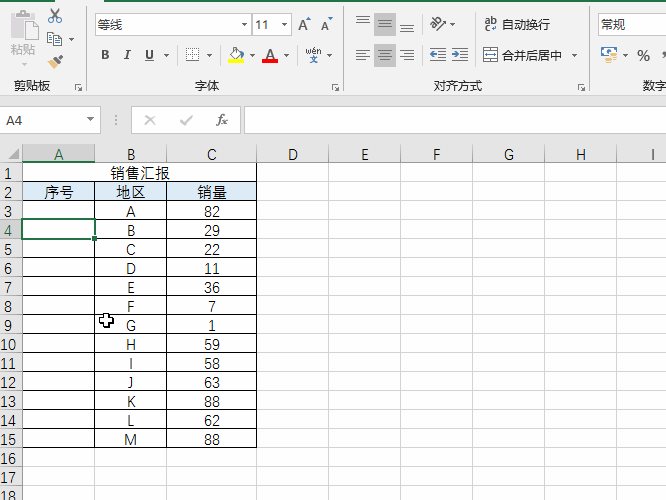
Task: Open the 等线 font name dropdown
Action: pyautogui.click(x=244, y=25)
